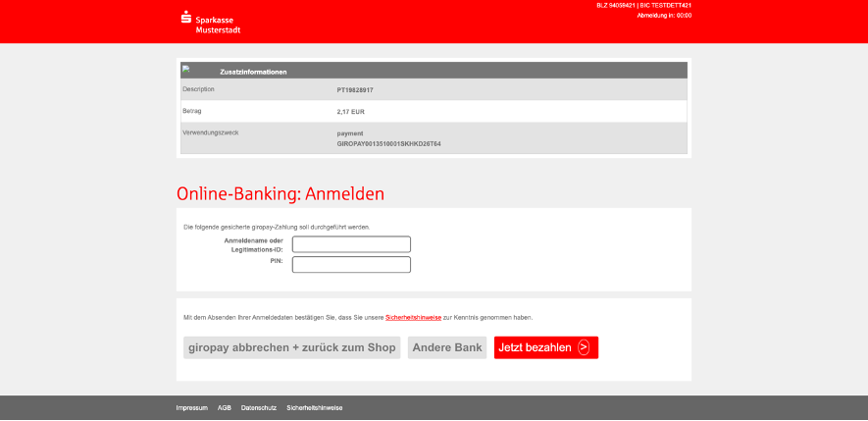Choose the Andere Bank button

coord(447,347)
